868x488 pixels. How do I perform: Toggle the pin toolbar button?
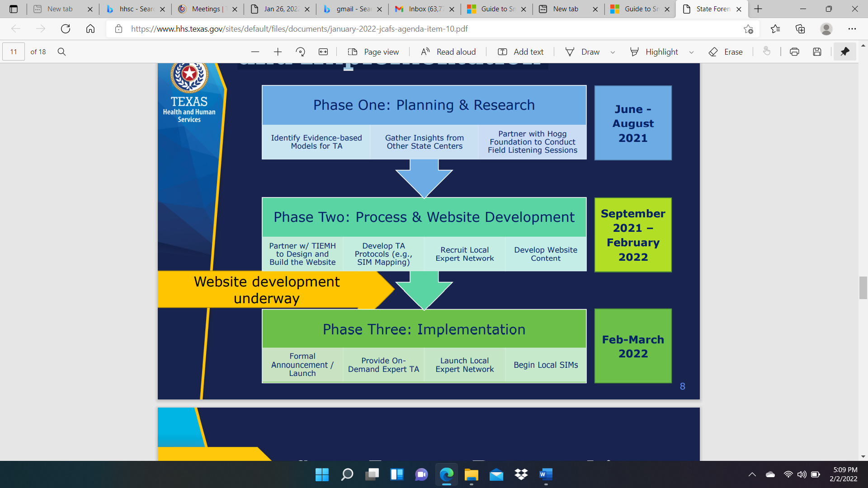pos(844,52)
